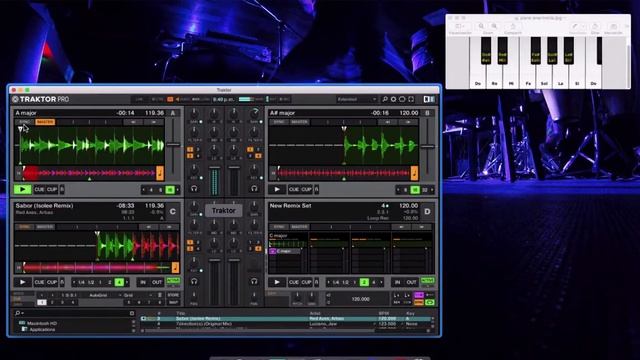Click the magnifier icon in Traktor header
The image size is (640, 360).
(385, 99)
